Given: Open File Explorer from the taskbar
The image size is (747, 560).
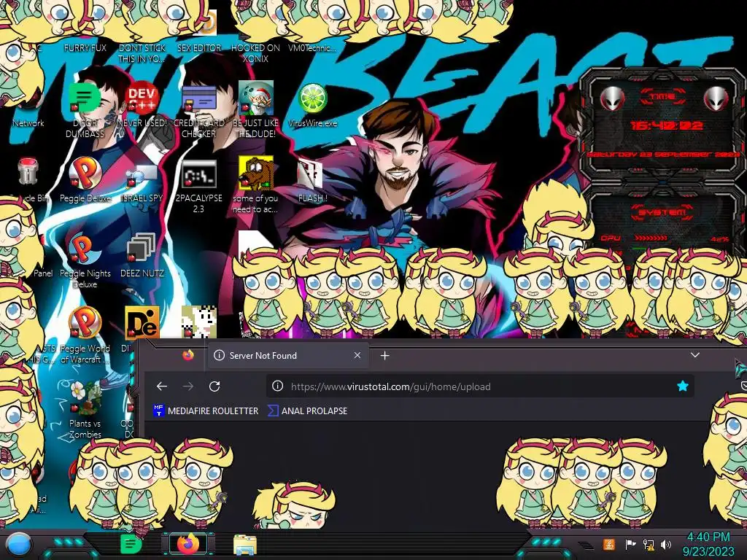Looking at the screenshot, I should point(245,545).
